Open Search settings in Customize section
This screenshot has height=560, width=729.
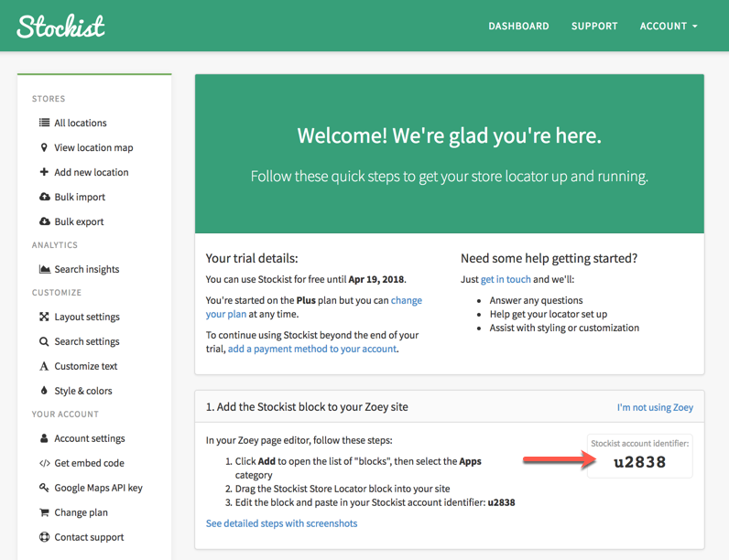pos(87,341)
